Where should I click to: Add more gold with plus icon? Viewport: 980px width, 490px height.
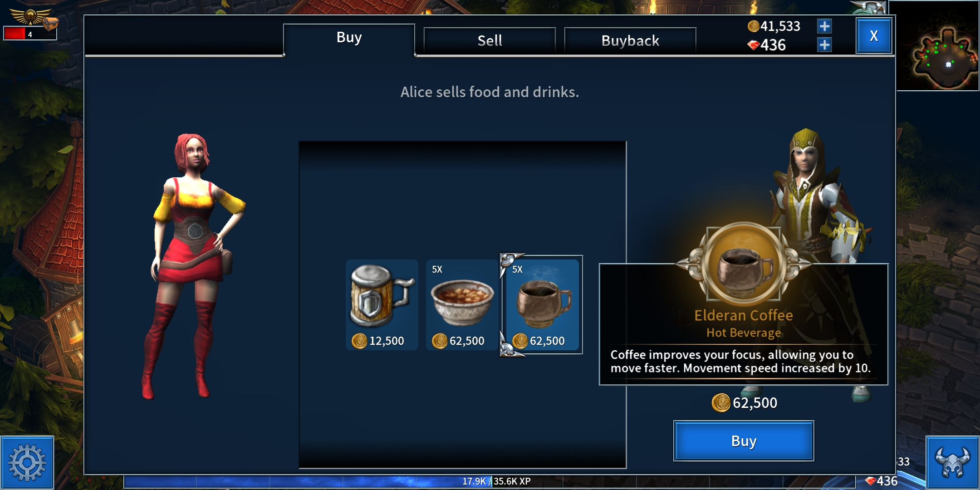(824, 26)
